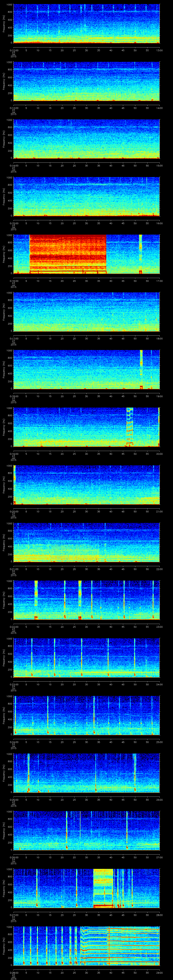Open the spectrogram panel starting at 0:21:00

point(87,542)
